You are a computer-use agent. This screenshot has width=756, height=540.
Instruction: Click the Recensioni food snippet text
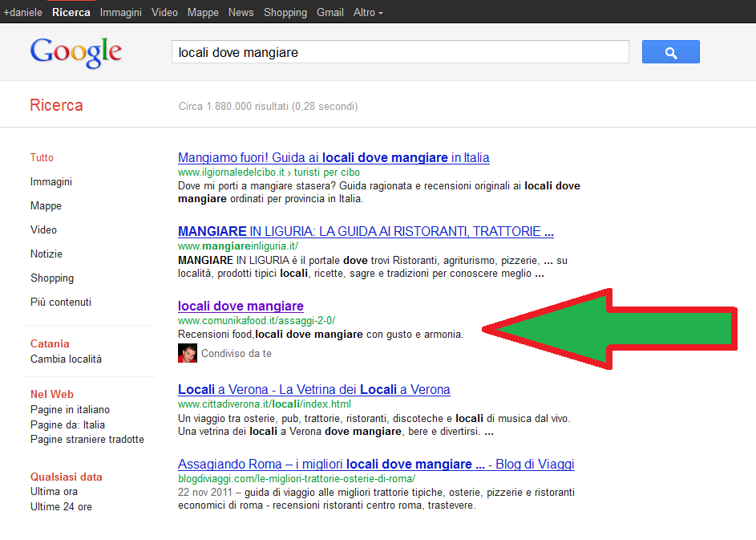click(x=321, y=335)
